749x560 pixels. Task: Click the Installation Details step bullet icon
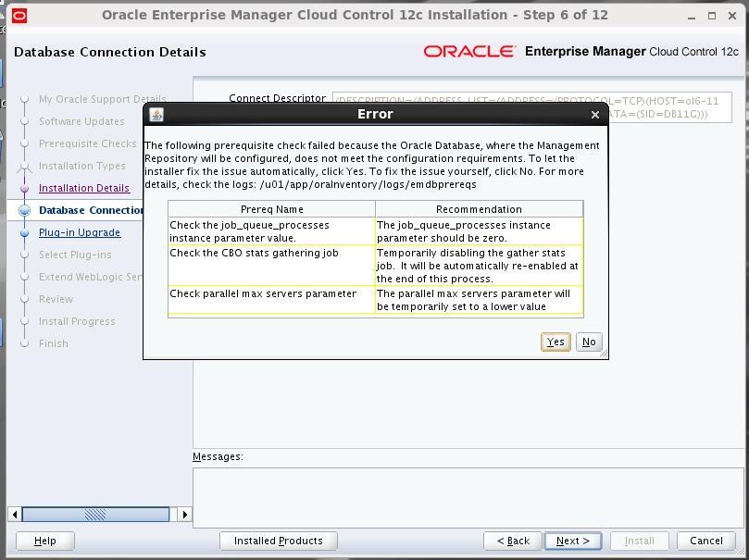point(25,189)
